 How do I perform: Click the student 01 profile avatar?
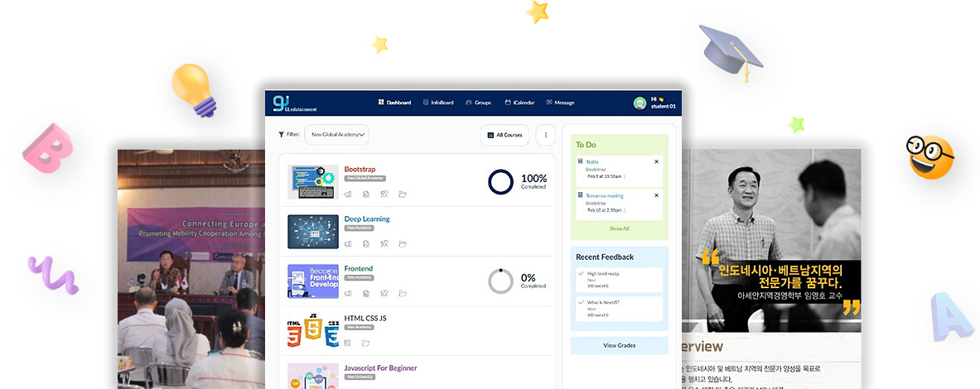click(x=640, y=103)
